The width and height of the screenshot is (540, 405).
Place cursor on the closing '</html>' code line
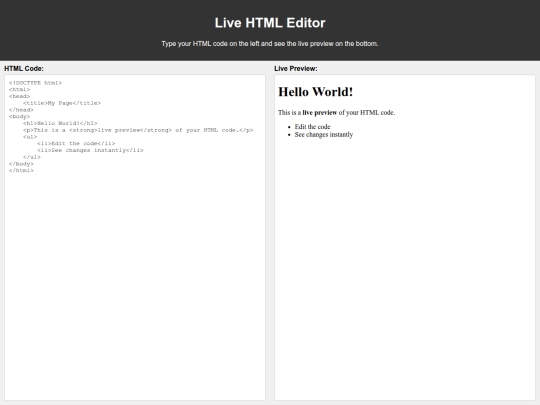(21, 170)
